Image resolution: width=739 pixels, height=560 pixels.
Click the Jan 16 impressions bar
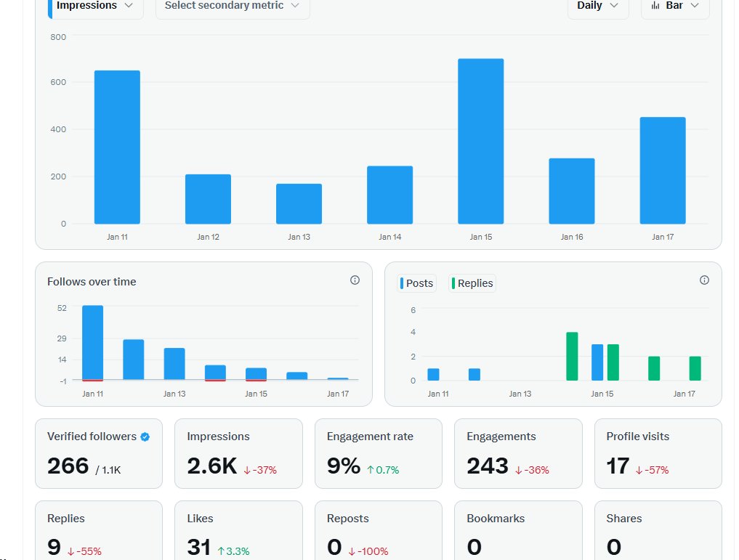pyautogui.click(x=572, y=191)
